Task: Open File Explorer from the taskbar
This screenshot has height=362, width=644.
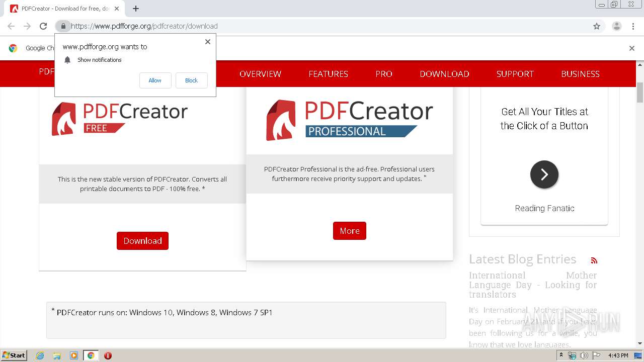Action: tap(57, 355)
